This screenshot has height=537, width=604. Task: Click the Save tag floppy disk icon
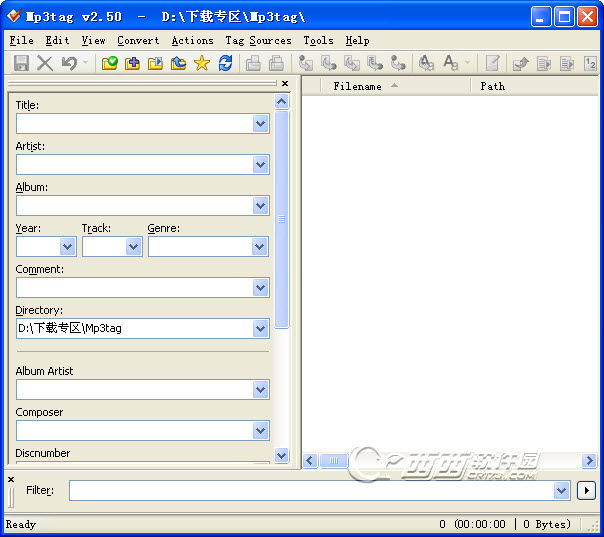(x=21, y=63)
